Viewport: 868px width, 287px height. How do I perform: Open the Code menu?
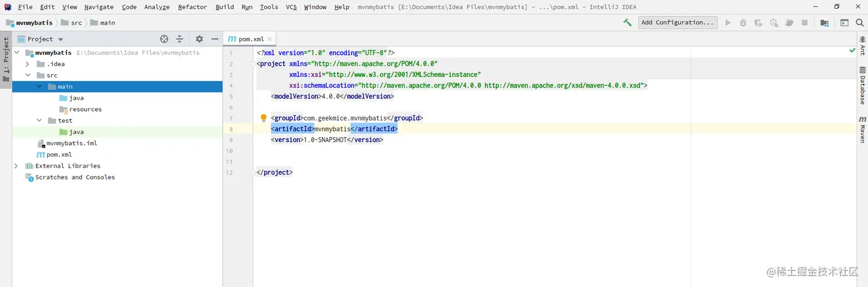129,7
